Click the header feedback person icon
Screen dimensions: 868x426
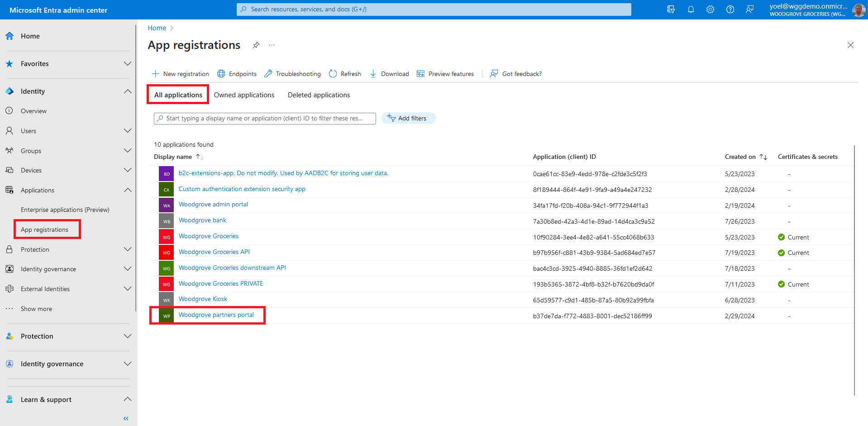(749, 10)
